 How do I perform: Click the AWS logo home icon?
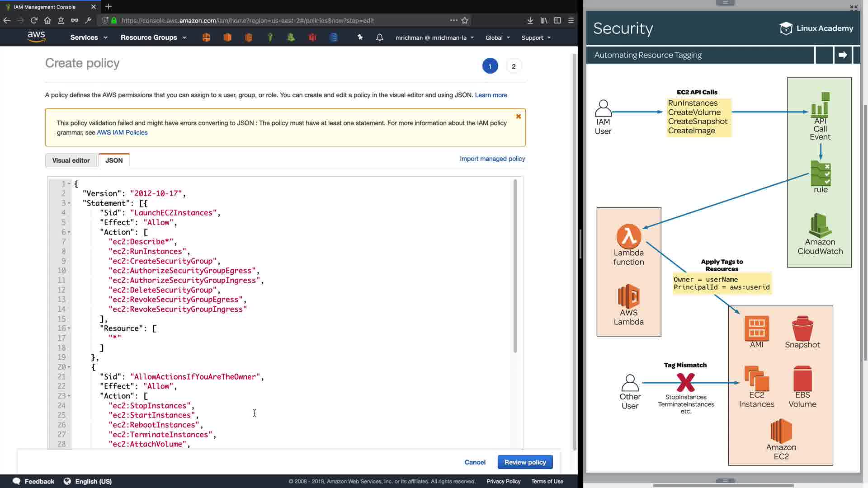point(36,37)
